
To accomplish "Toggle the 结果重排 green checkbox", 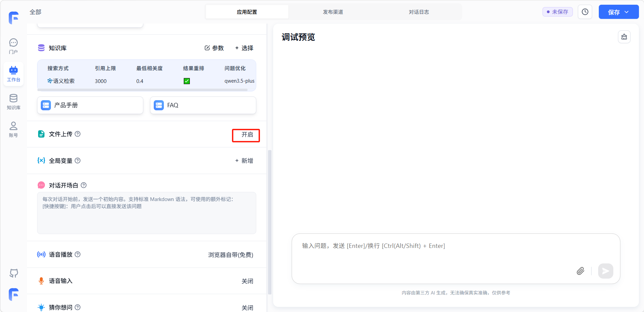I will 187,81.
